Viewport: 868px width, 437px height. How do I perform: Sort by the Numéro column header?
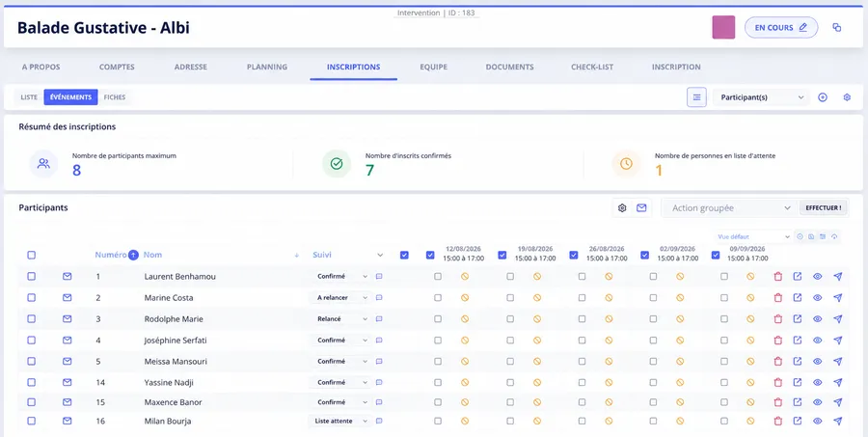tap(110, 256)
